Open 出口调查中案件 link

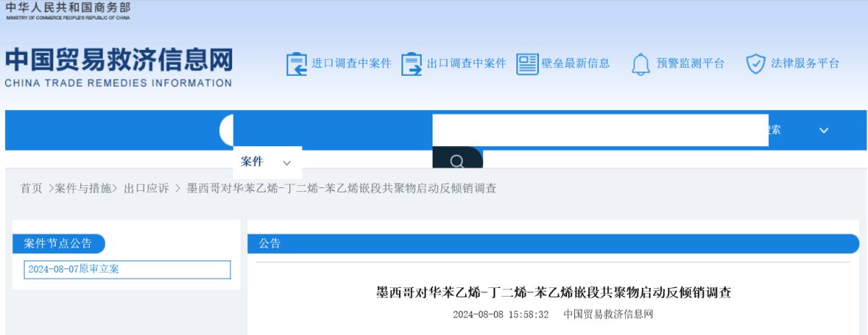[x=467, y=64]
